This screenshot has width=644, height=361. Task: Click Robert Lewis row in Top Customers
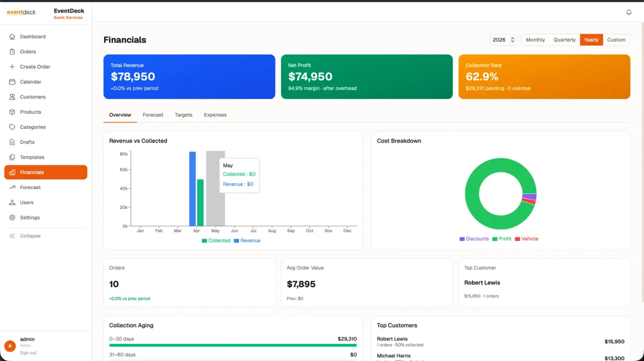point(501,342)
